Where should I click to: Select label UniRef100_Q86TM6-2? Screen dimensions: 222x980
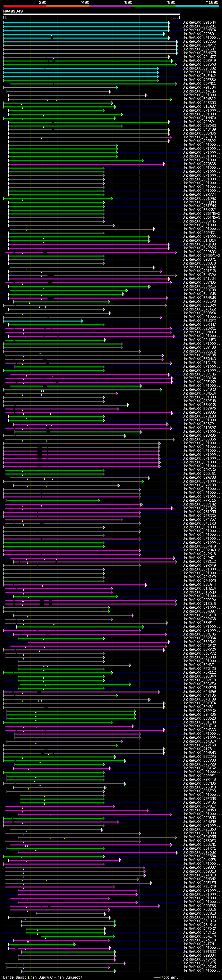(x=201, y=213)
